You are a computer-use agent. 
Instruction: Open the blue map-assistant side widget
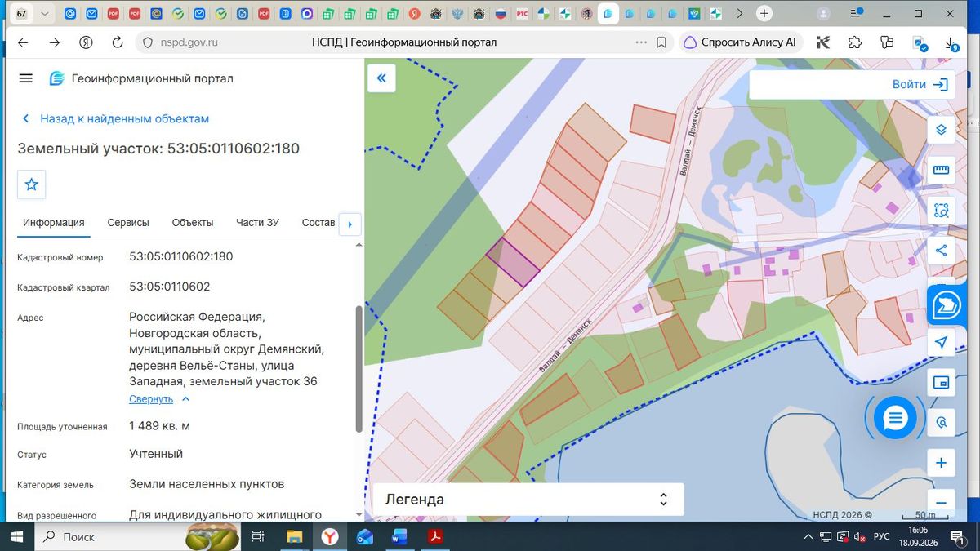tap(947, 305)
